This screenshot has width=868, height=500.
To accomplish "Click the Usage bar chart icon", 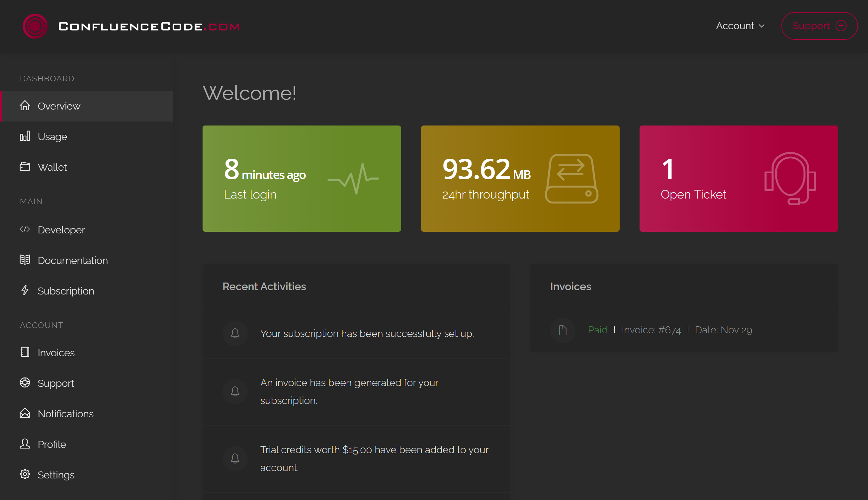I will [25, 136].
